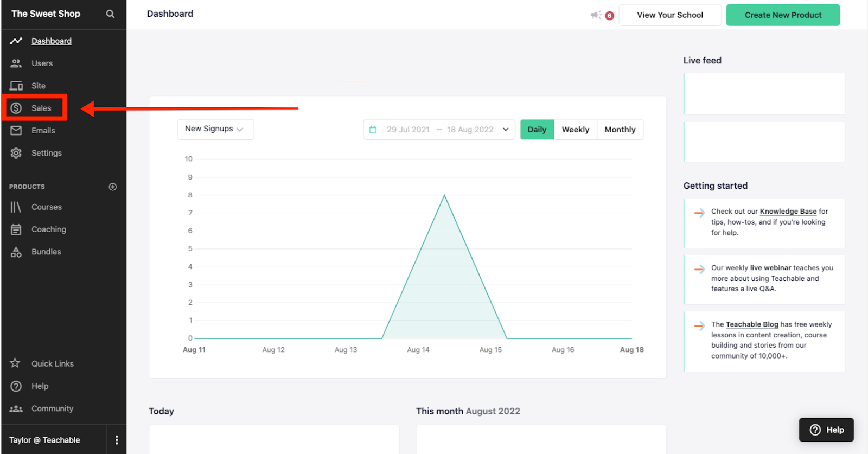The width and height of the screenshot is (868, 454).
Task: Go to the Users section
Action: tap(42, 63)
